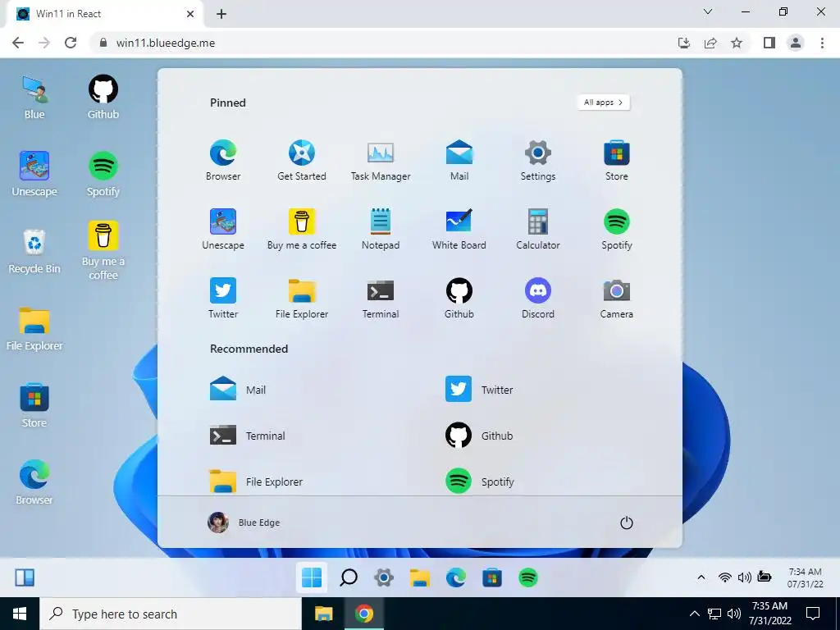The image size is (840, 630).
Task: Select Spotify in Recommended list
Action: [x=479, y=481]
